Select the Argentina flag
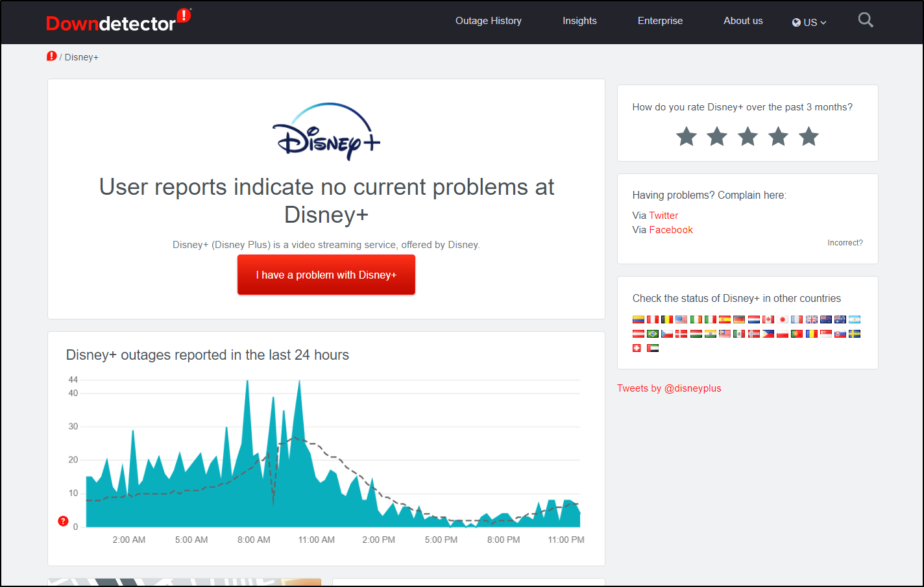Image resolution: width=924 pixels, height=587 pixels. tap(855, 319)
